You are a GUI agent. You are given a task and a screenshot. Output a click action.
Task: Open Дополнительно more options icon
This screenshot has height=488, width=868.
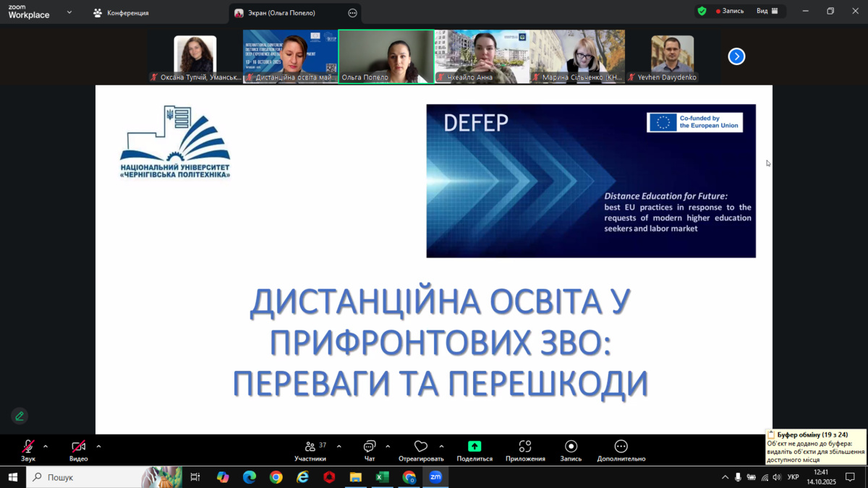[621, 447]
